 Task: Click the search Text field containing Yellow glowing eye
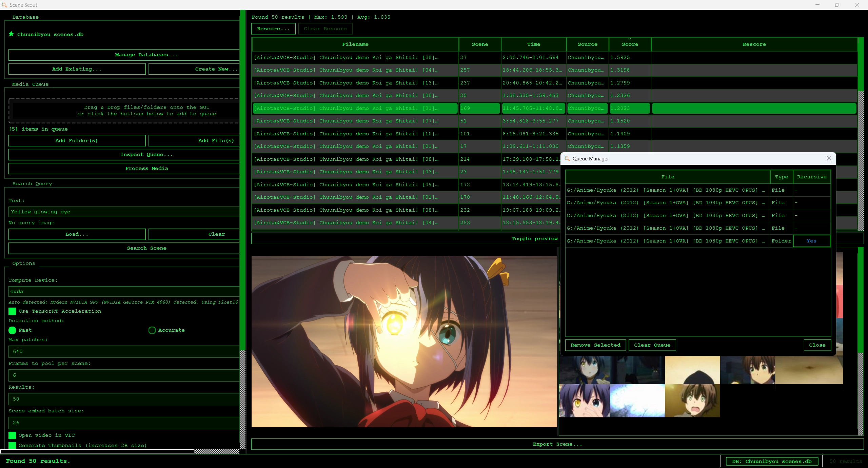pos(124,212)
